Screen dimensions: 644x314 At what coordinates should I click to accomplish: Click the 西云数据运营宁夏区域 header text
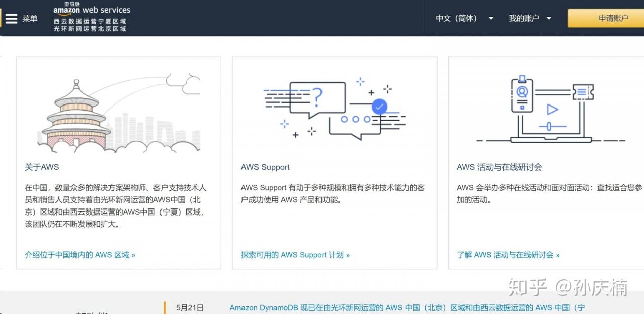pyautogui.click(x=90, y=22)
